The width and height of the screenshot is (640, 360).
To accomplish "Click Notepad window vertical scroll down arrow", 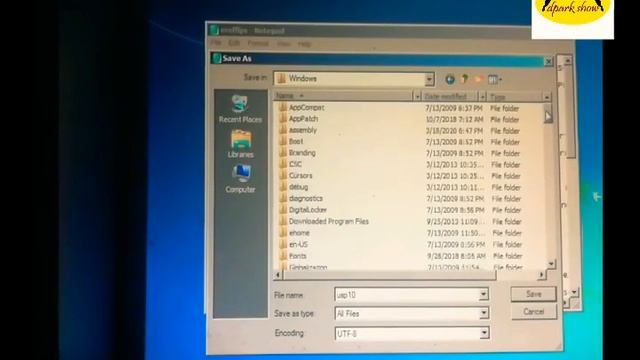I will click(x=574, y=292).
